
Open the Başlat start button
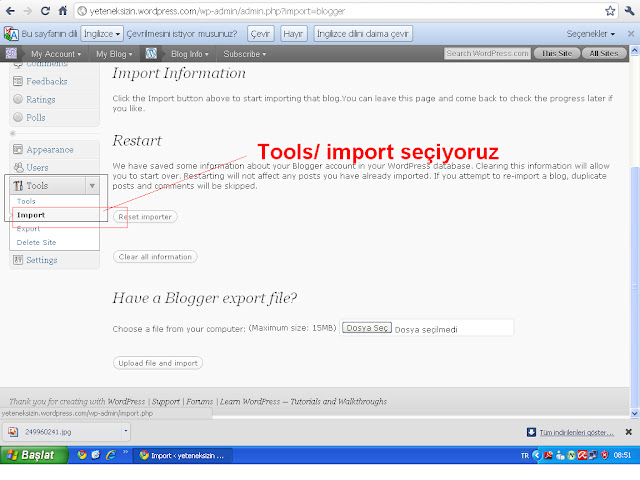34,455
